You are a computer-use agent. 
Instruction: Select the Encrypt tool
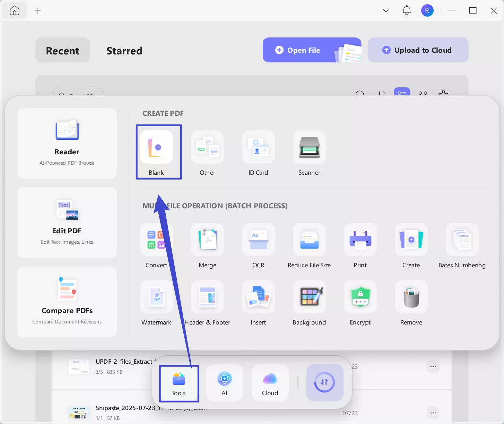360,303
